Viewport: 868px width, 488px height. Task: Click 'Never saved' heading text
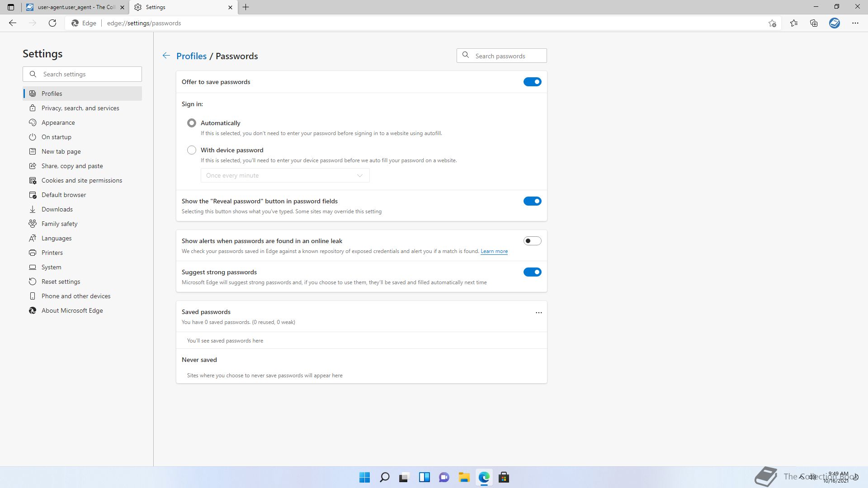point(199,360)
